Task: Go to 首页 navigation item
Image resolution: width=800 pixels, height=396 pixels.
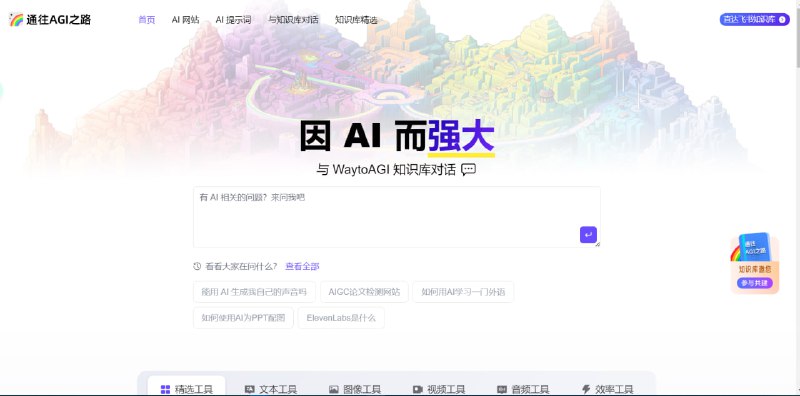Action: tap(146, 20)
